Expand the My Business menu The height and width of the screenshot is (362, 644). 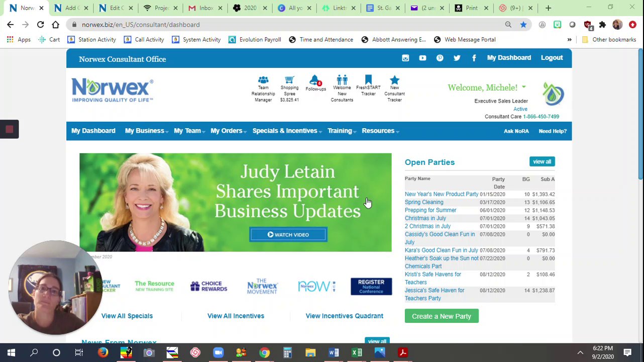146,131
